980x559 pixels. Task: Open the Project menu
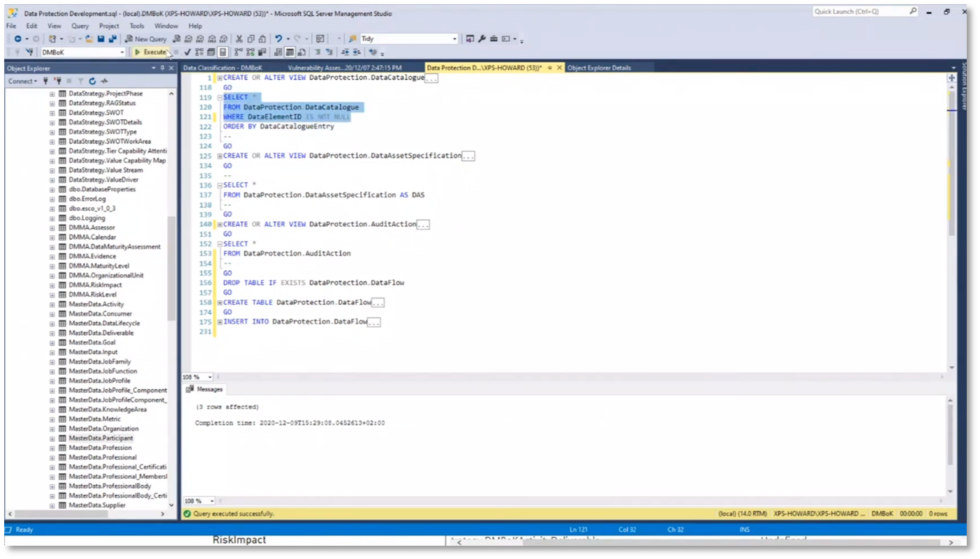point(109,26)
